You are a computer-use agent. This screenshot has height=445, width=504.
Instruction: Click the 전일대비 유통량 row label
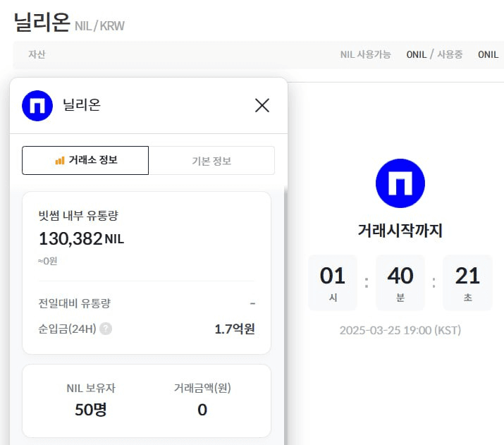coord(75,303)
